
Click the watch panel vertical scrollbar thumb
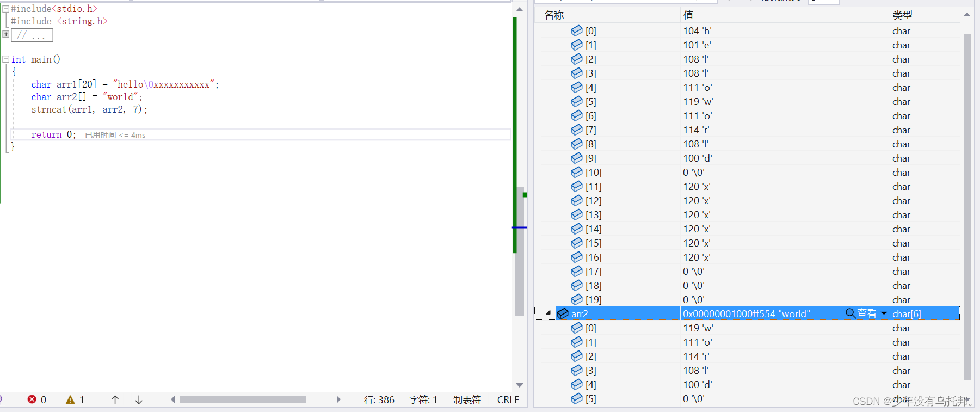967,207
